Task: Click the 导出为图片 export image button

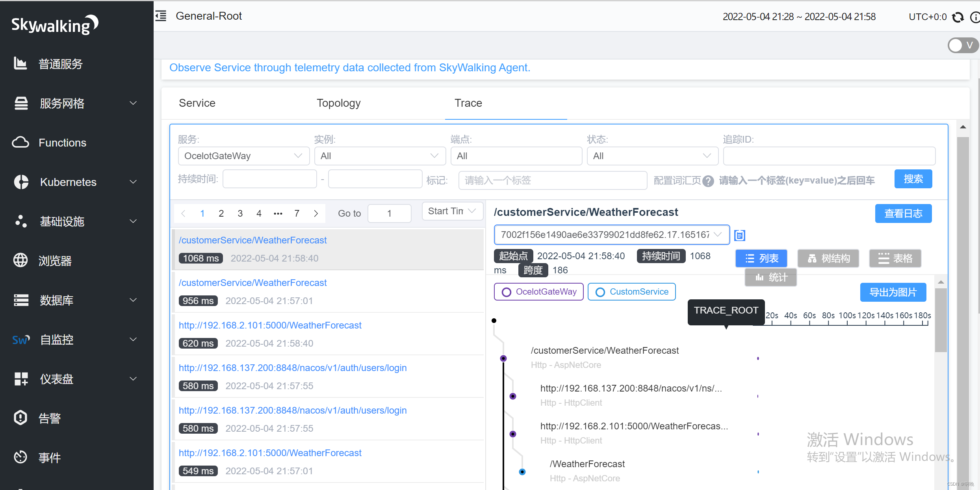Action: pos(893,292)
